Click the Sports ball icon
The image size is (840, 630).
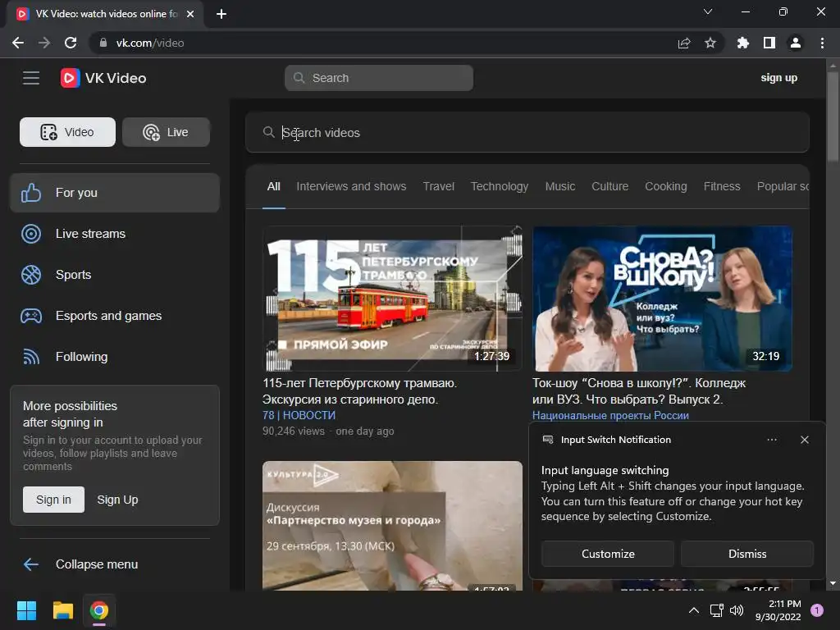coord(31,275)
